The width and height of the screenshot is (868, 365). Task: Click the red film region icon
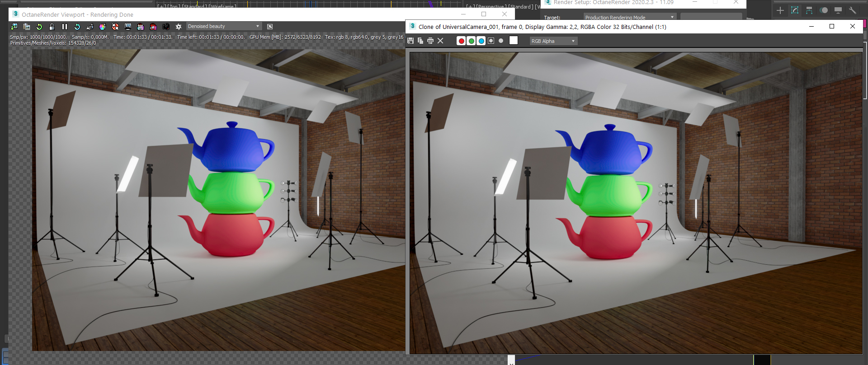coord(153,27)
